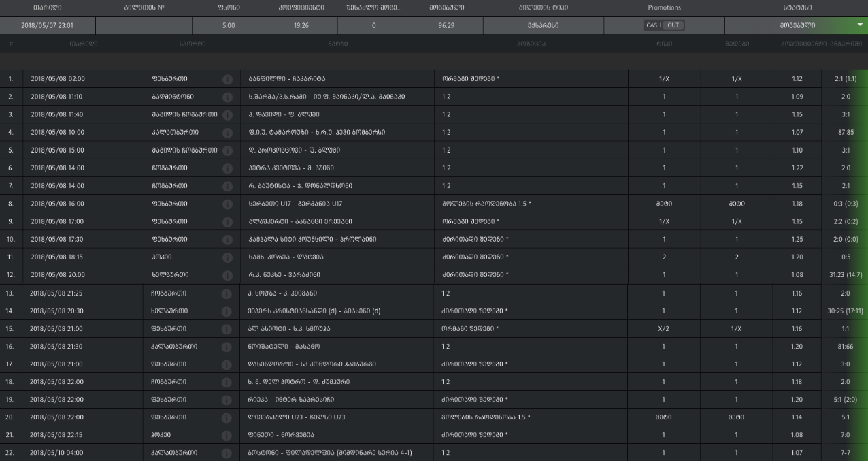Image resolution: width=868 pixels, height=461 pixels.
Task: Open info icon for ნოიშატელი - მასანო
Action: coord(228,346)
